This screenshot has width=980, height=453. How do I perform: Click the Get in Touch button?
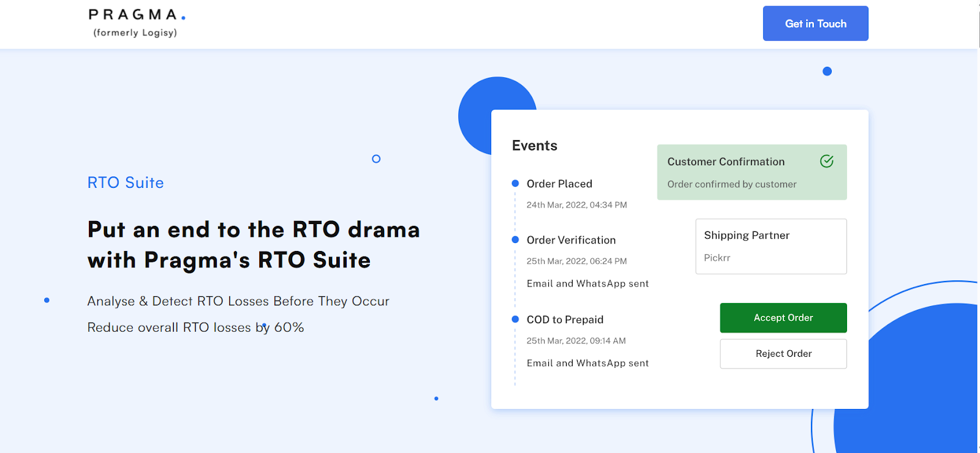(x=815, y=23)
